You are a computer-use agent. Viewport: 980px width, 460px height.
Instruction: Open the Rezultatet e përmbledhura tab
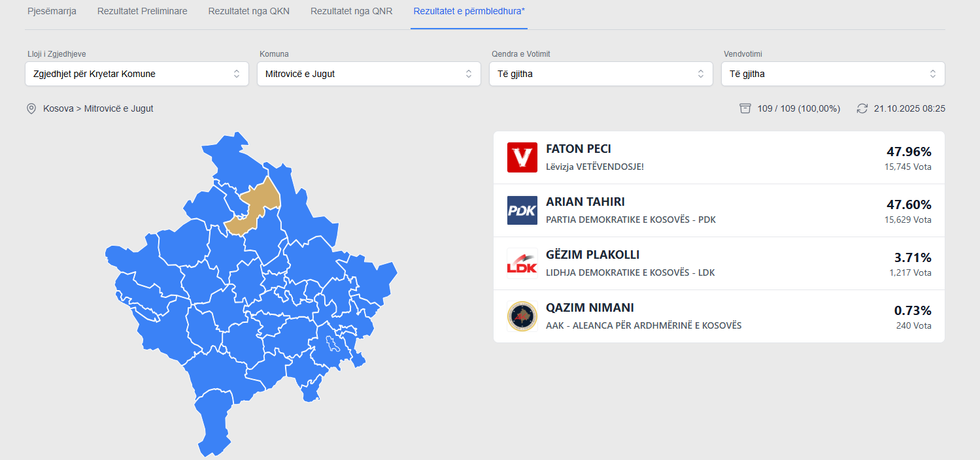[x=469, y=11]
